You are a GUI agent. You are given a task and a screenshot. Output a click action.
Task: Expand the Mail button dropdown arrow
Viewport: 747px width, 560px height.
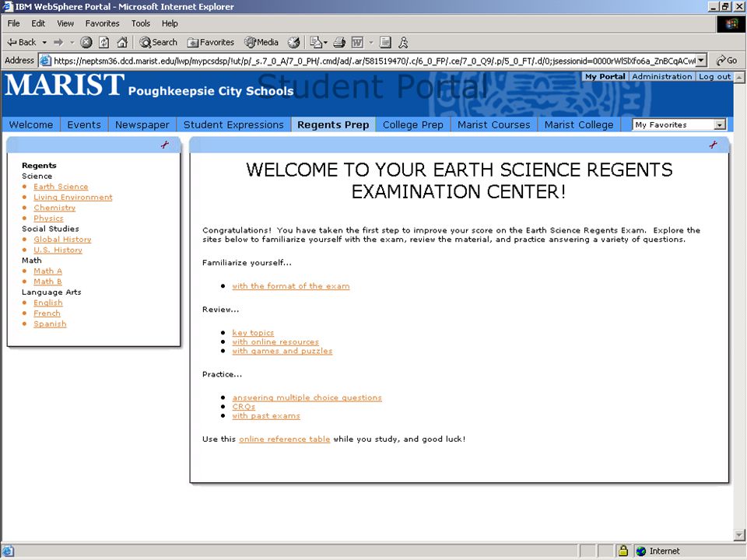tap(325, 42)
